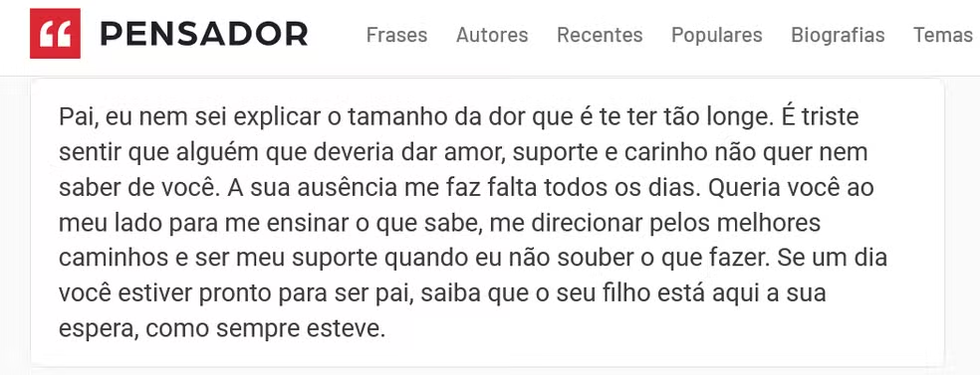Open the PENSADOR wordmark home link
The image size is (980, 375).
(204, 34)
